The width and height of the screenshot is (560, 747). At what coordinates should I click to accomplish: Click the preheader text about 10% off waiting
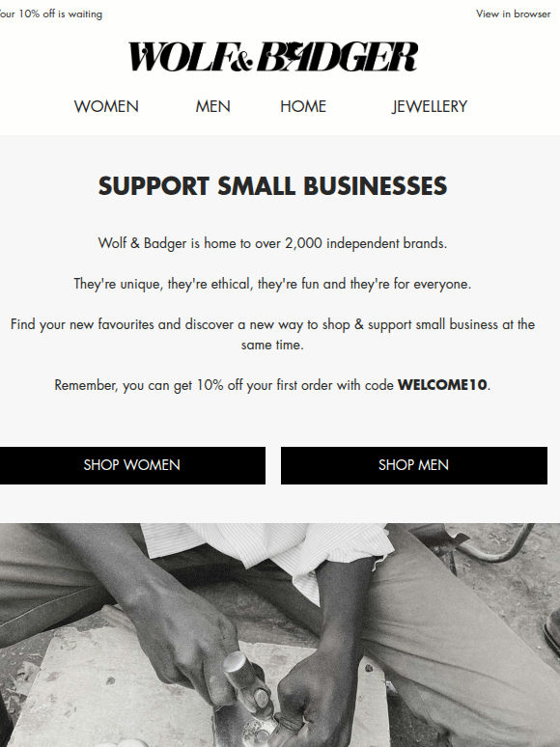click(x=50, y=14)
